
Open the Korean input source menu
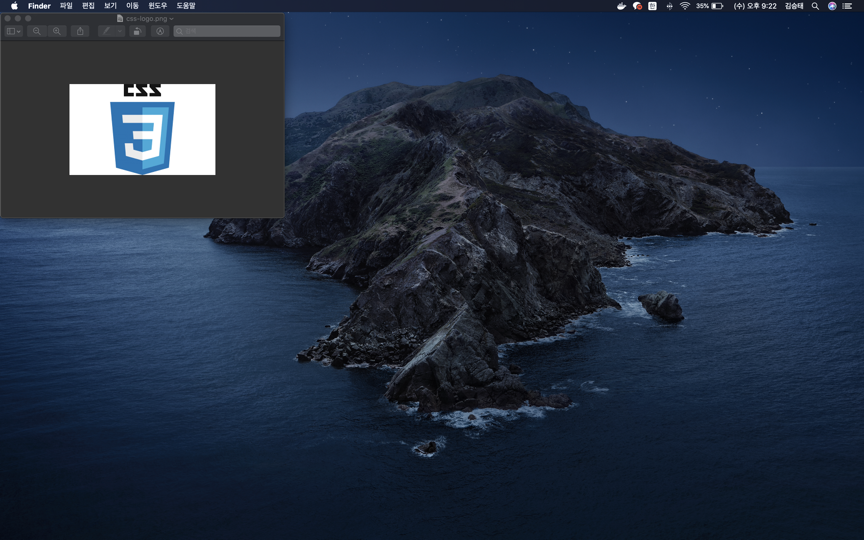click(x=652, y=6)
